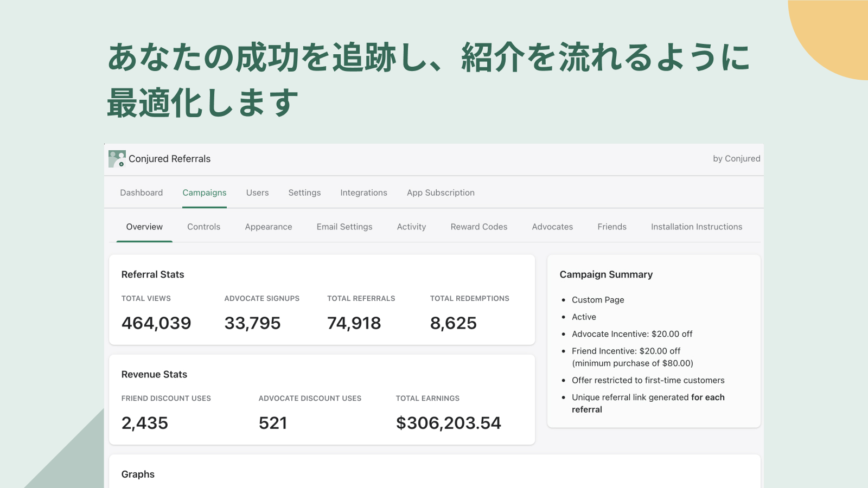Viewport: 868px width, 488px height.
Task: Click the unique referral link summary item
Action: (648, 403)
